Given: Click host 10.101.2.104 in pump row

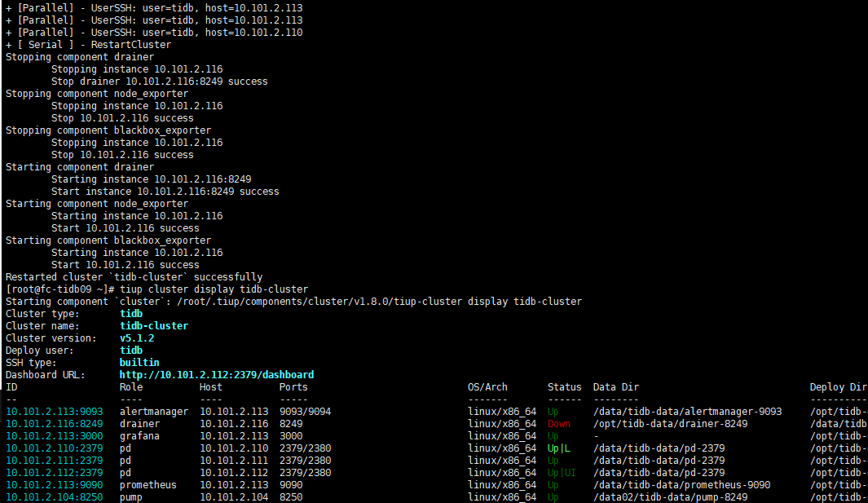Looking at the screenshot, I should point(234,497).
